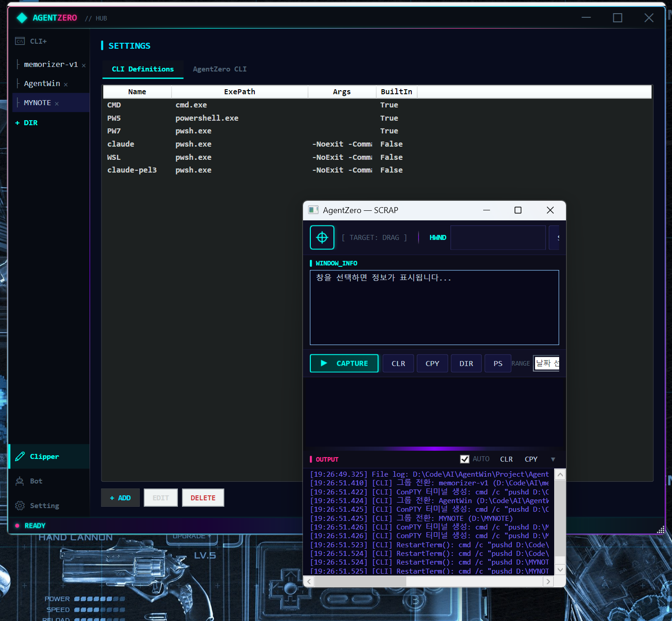
Task: Click the + ADD button
Action: [120, 498]
